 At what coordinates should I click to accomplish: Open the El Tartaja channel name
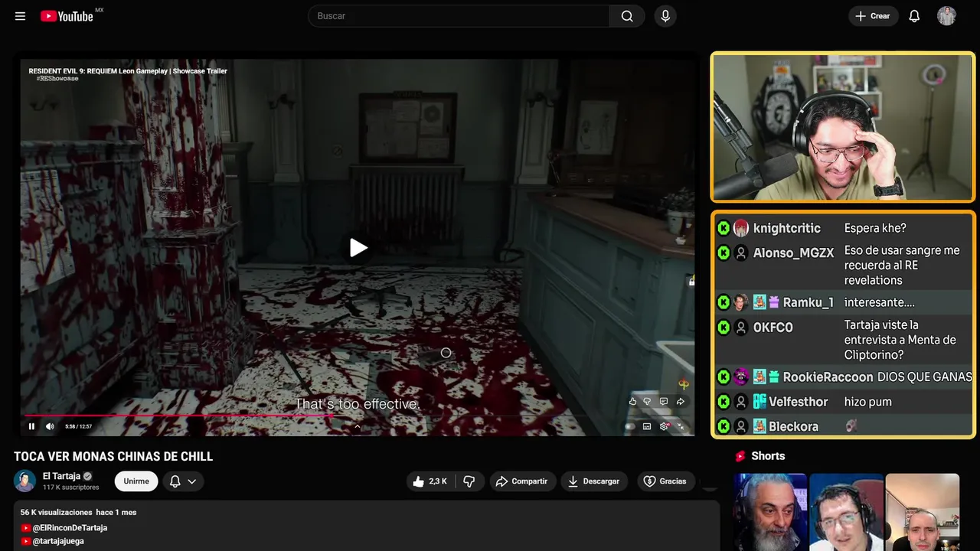(61, 476)
